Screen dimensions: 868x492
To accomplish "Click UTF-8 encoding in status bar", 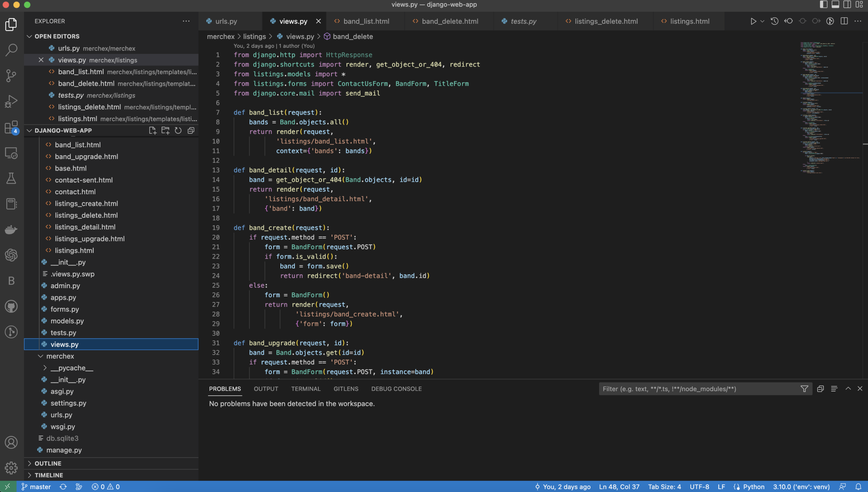I will tap(699, 487).
